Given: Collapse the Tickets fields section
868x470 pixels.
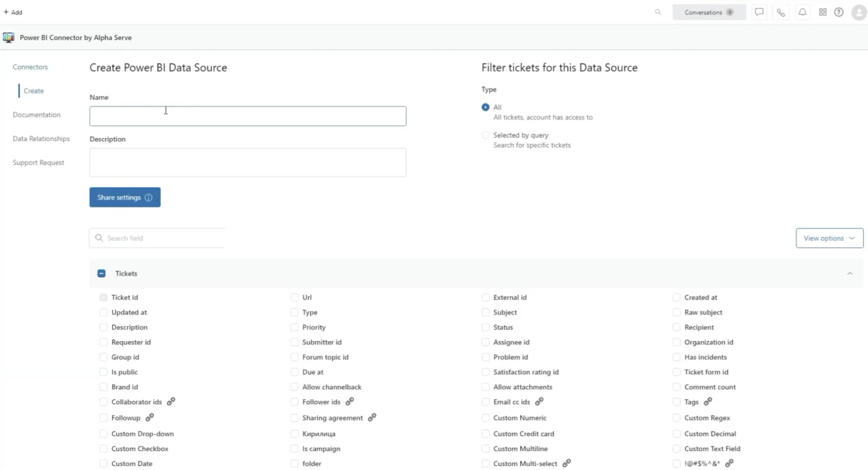Looking at the screenshot, I should coord(850,273).
